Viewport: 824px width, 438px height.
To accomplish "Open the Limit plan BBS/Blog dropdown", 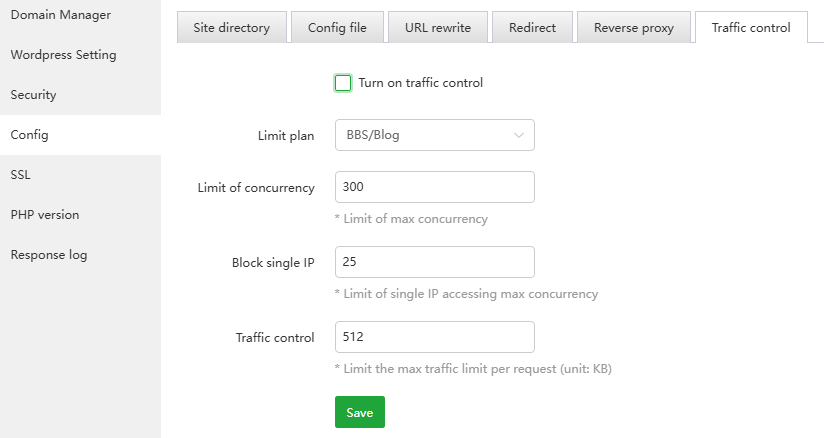I will (x=434, y=135).
